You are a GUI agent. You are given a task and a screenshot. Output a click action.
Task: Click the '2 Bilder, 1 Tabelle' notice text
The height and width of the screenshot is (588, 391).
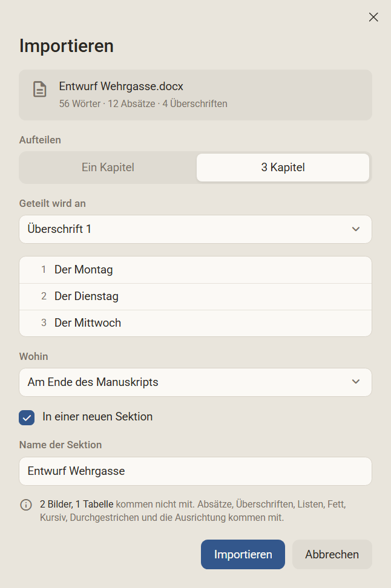click(x=76, y=504)
